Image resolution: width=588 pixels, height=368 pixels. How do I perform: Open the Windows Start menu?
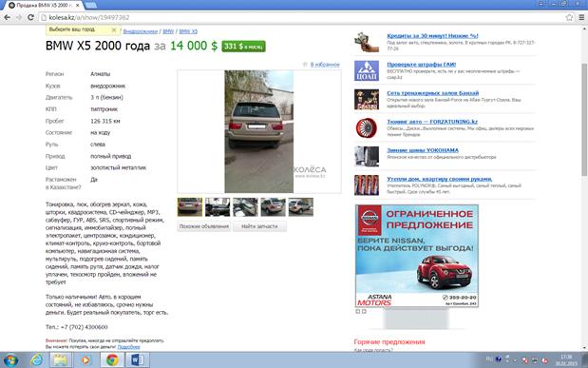pos(10,360)
